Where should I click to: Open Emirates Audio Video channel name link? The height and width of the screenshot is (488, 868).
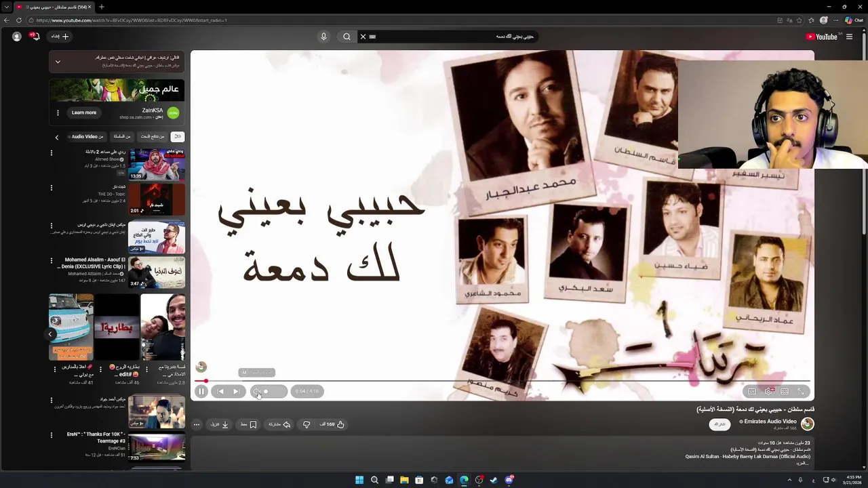[x=770, y=422]
